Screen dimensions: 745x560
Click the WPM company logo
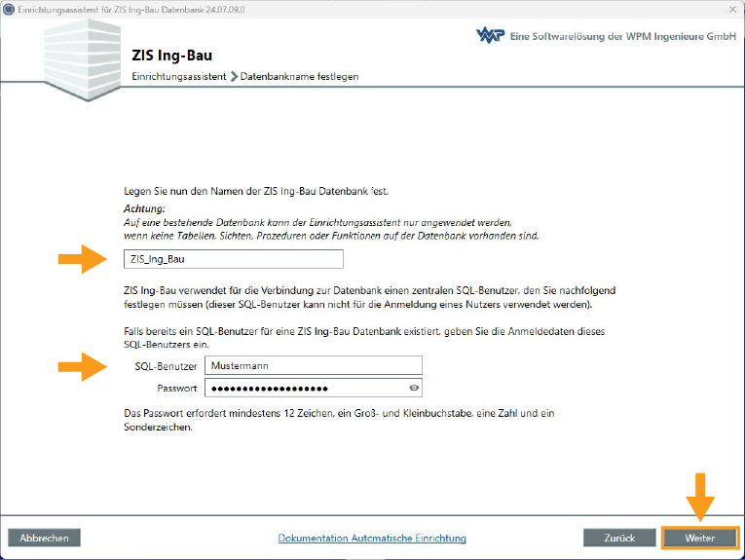[x=490, y=35]
